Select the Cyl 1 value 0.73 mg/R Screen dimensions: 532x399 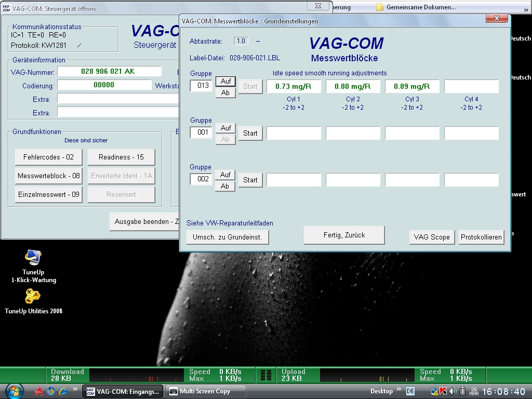click(x=294, y=87)
